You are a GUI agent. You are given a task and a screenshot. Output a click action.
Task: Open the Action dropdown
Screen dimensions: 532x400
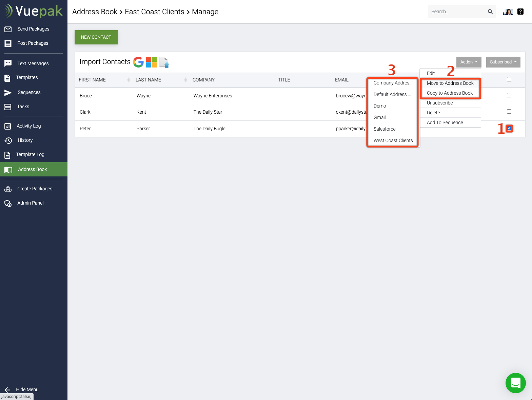coord(469,62)
